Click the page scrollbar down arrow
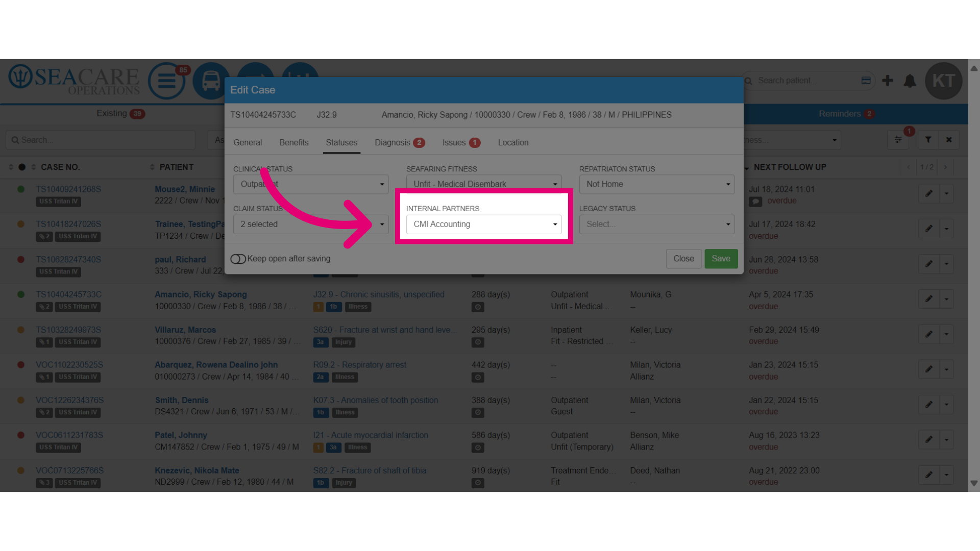The width and height of the screenshot is (980, 551). point(974,483)
